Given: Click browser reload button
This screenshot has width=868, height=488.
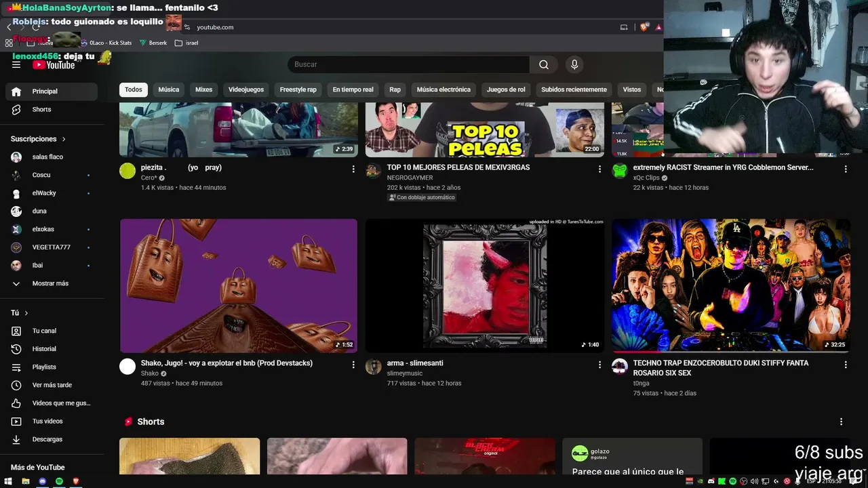Looking at the screenshot, I should coord(36,27).
